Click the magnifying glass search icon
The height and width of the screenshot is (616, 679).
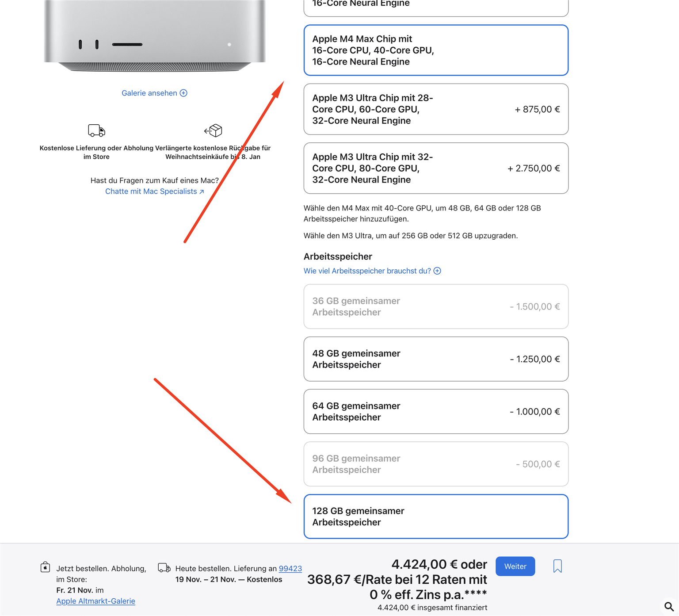point(669,606)
